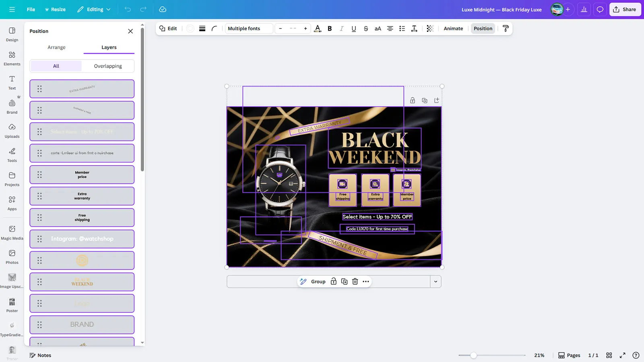
Task: Click the Share button
Action: pyautogui.click(x=625, y=9)
